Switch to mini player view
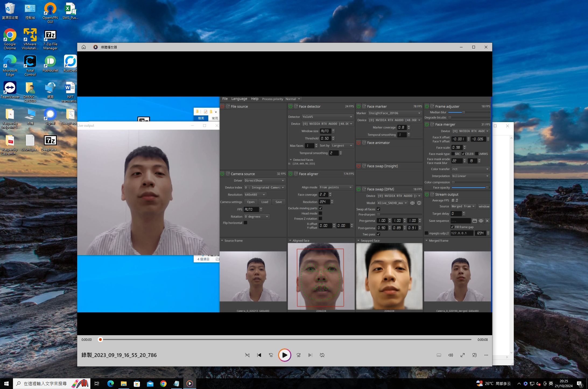Screen dimensions: 588x389 (x=474, y=355)
